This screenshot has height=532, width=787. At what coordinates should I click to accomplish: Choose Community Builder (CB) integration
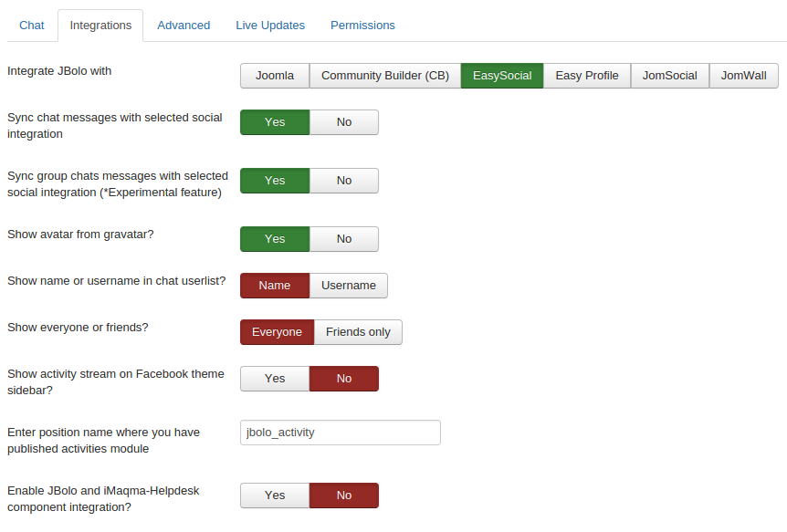tap(385, 76)
